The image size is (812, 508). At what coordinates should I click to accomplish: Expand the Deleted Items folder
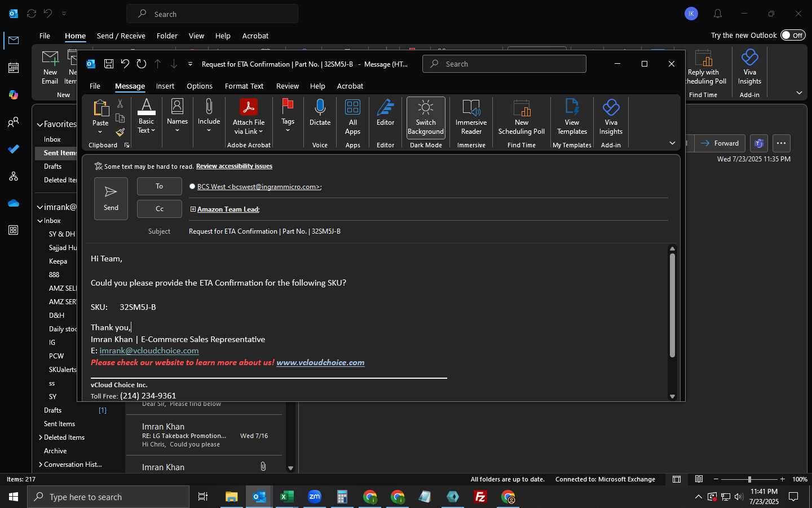tap(41, 437)
